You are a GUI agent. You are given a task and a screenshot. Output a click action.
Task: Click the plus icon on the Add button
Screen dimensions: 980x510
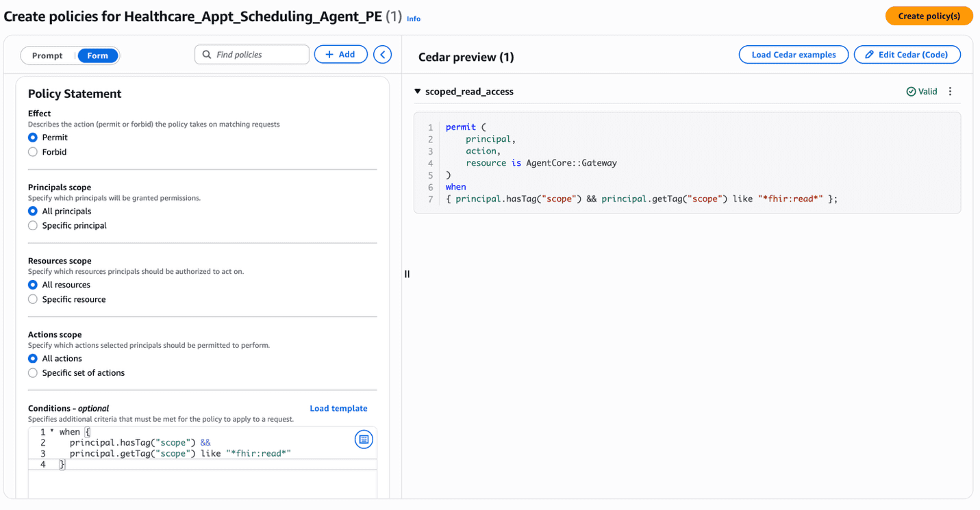click(x=331, y=54)
